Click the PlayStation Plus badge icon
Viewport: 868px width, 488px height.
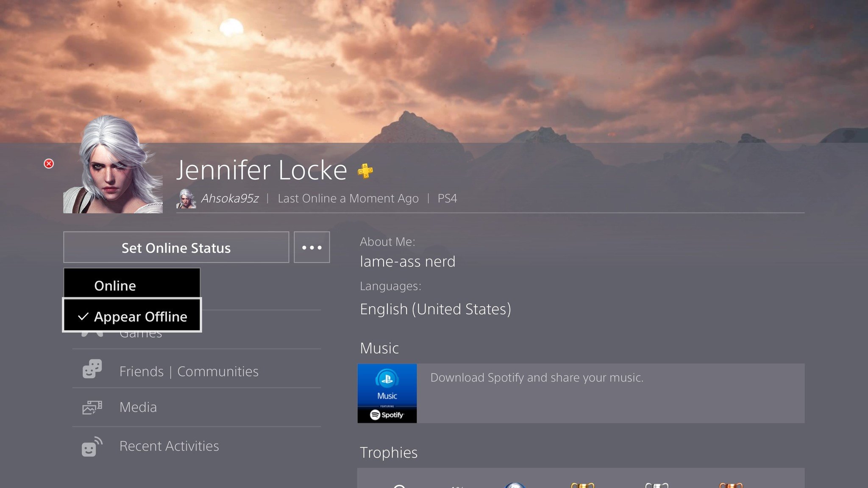(365, 171)
